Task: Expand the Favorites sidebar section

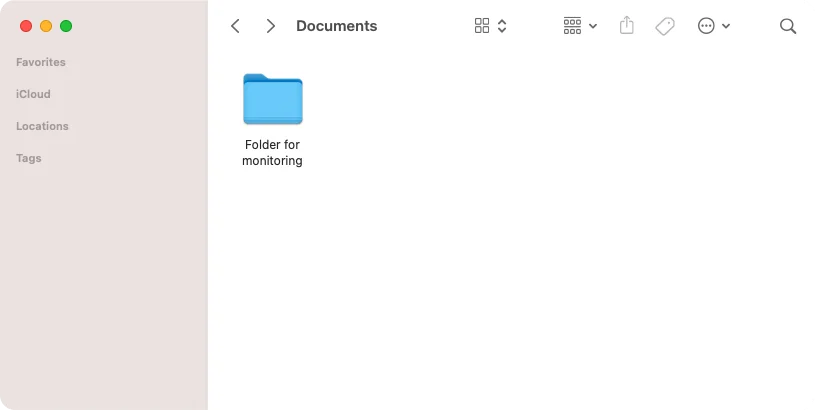Action: pos(41,62)
